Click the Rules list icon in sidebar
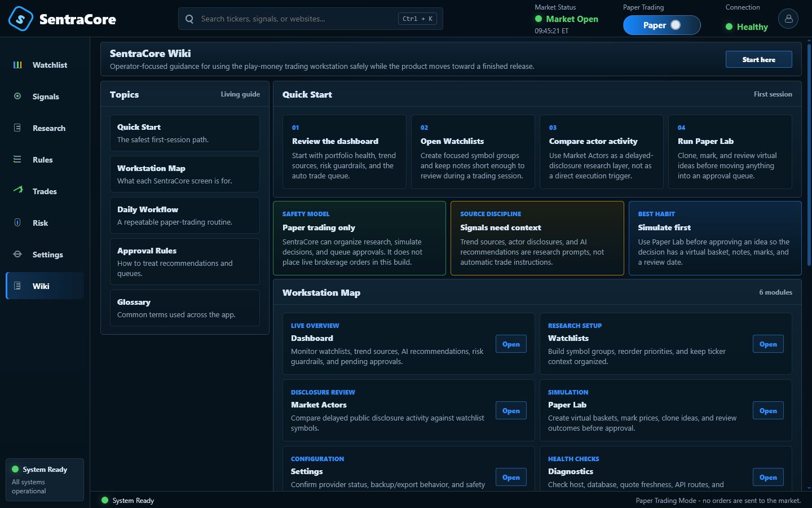Image resolution: width=812 pixels, height=508 pixels. tap(17, 160)
